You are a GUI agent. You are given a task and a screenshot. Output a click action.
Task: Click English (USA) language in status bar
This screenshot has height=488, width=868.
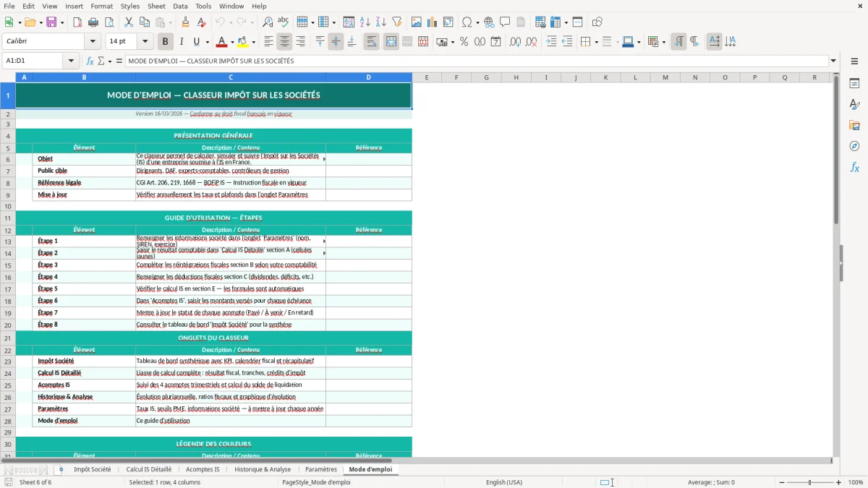click(504, 482)
